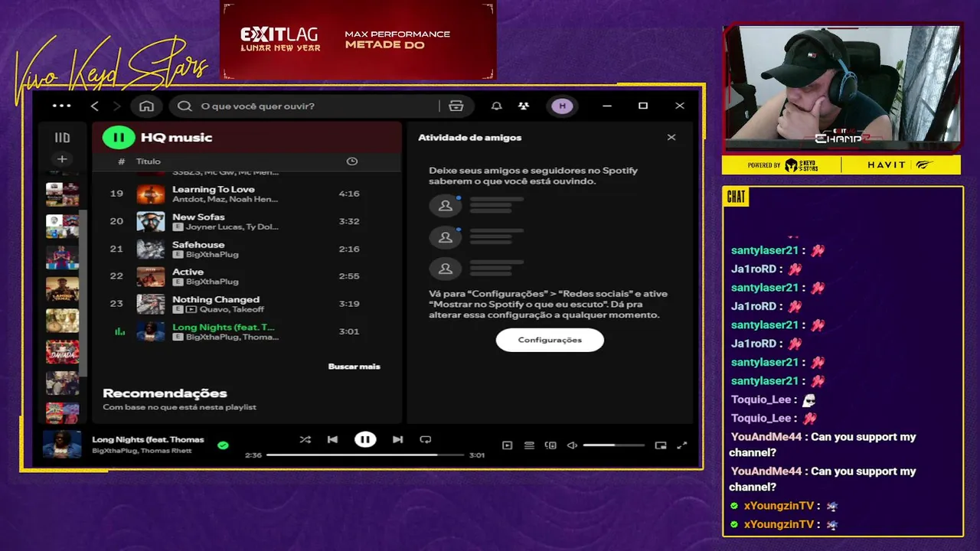Mute using the speaker icon
The image size is (980, 551).
click(x=572, y=445)
